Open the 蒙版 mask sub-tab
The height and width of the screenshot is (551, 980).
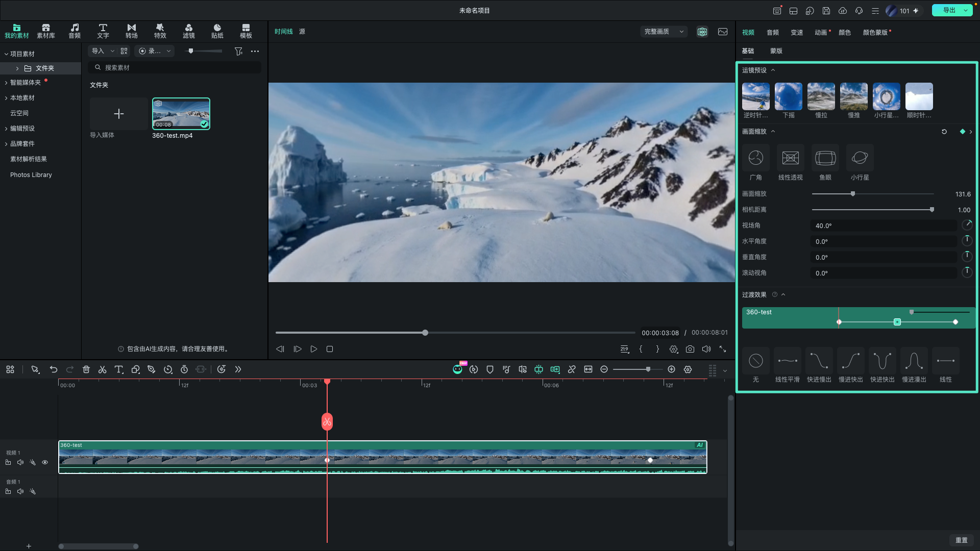coord(776,51)
